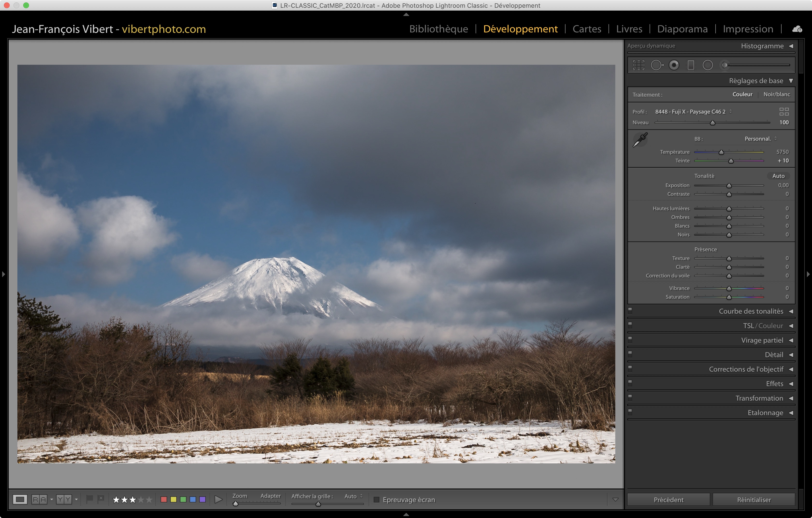Apply the red color label swatch

point(164,499)
